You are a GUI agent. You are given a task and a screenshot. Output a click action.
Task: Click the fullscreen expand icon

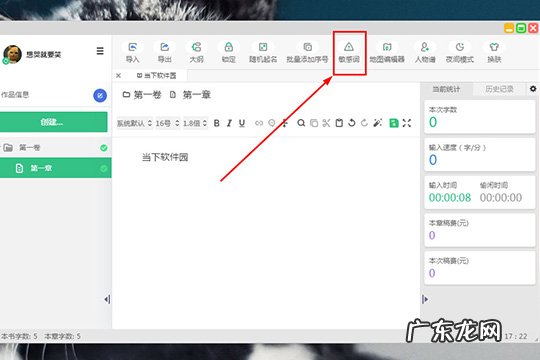(x=407, y=123)
